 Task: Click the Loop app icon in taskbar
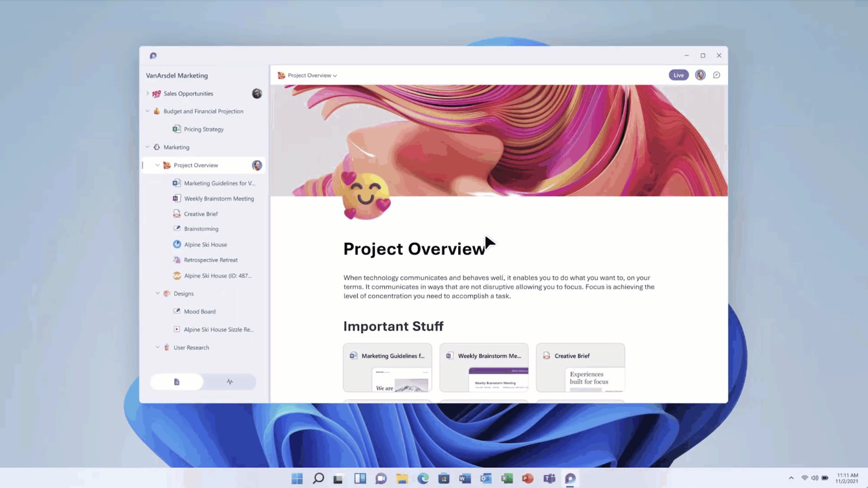570,478
